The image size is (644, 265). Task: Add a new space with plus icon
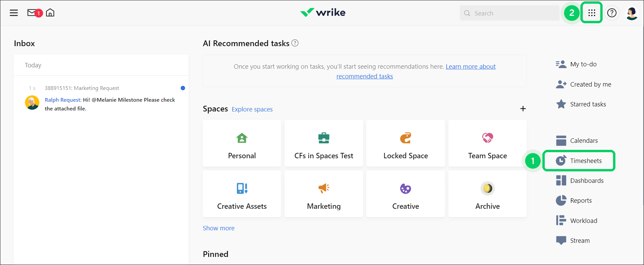click(x=523, y=109)
